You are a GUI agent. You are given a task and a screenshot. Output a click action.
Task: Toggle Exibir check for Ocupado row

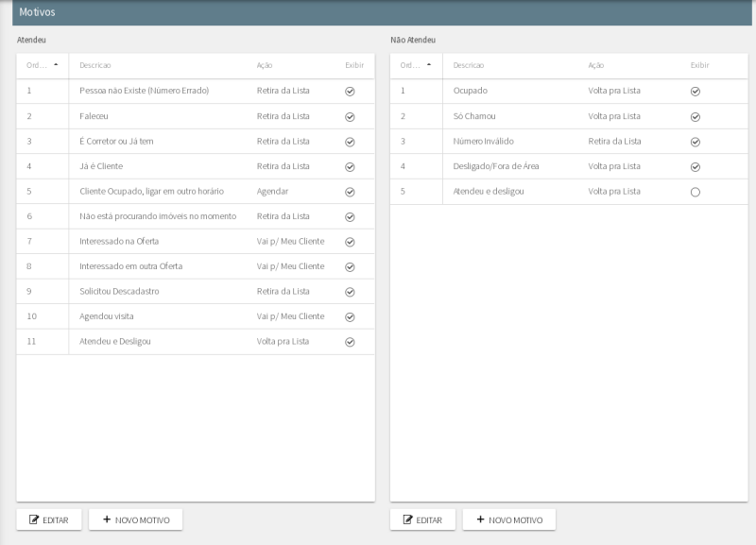(x=696, y=92)
